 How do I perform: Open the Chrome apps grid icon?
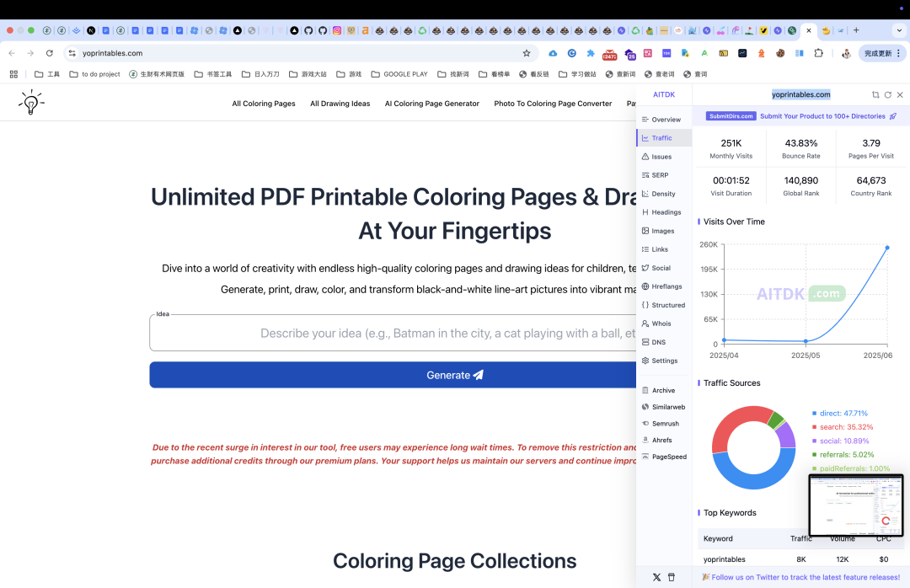tap(14, 74)
